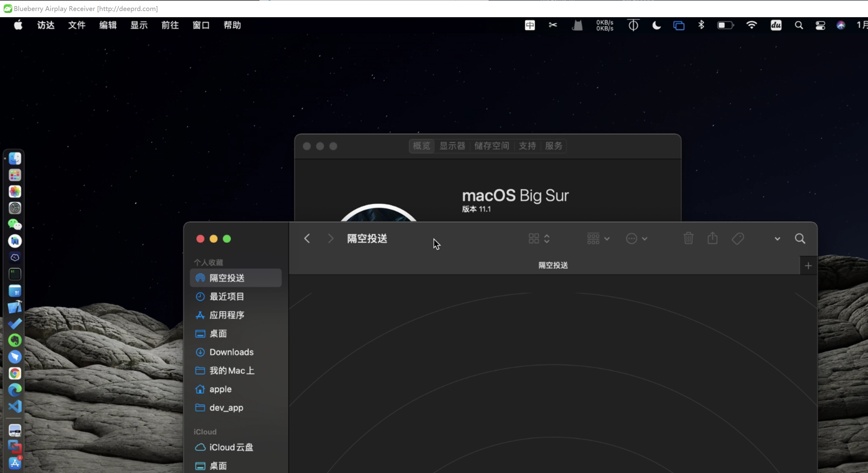
Task: Open Android Studio from the Dock
Action: pyautogui.click(x=15, y=241)
